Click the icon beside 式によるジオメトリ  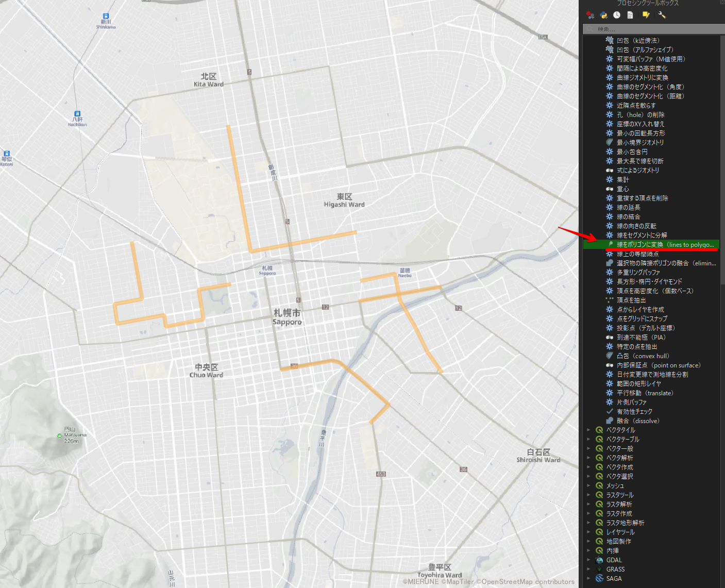point(610,170)
